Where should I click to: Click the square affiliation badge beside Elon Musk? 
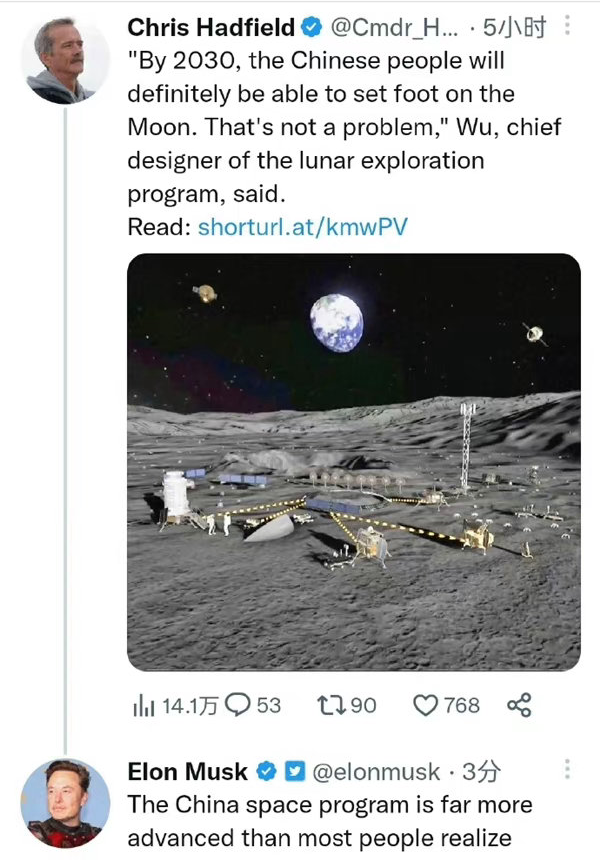[x=295, y=771]
